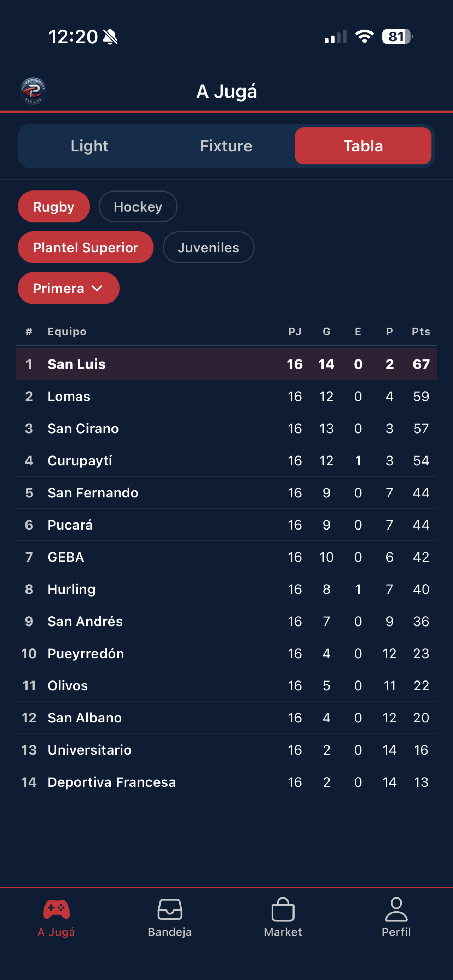This screenshot has height=980, width=453.
Task: Tap the Deportiva Francesa team row
Action: point(226,782)
